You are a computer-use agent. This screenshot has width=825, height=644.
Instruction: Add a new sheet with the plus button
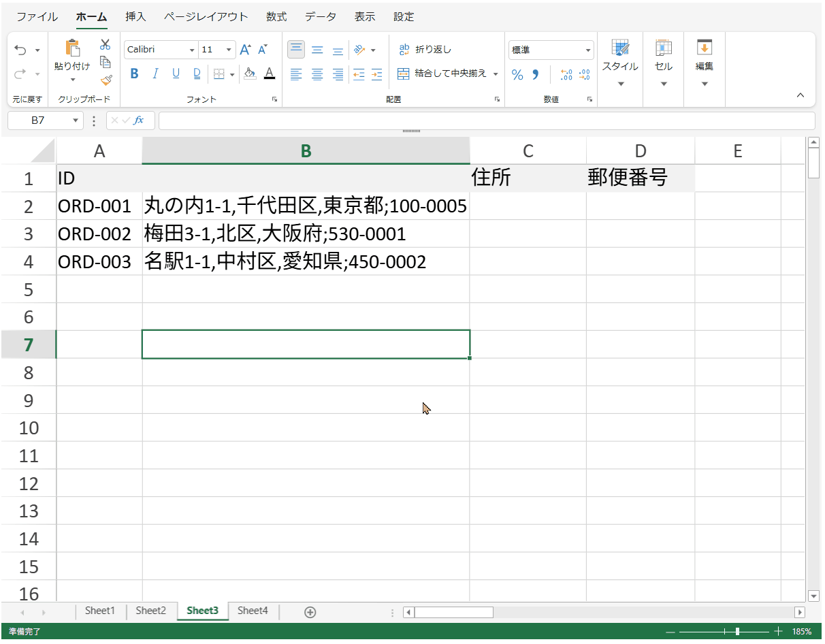coord(309,611)
